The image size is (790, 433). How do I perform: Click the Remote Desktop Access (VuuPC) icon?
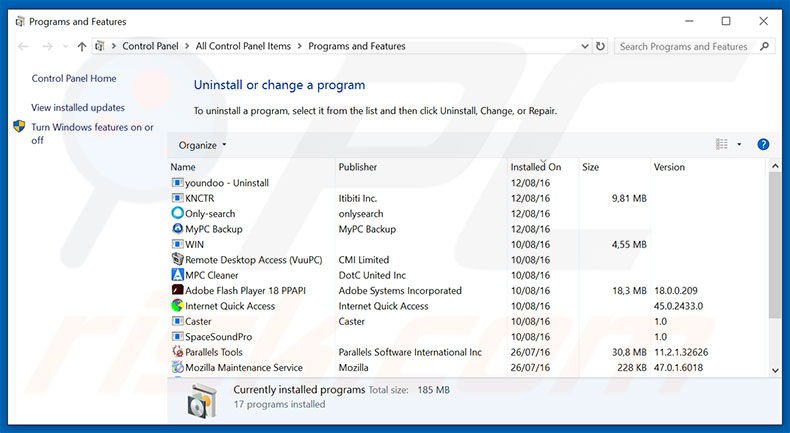[x=177, y=260]
